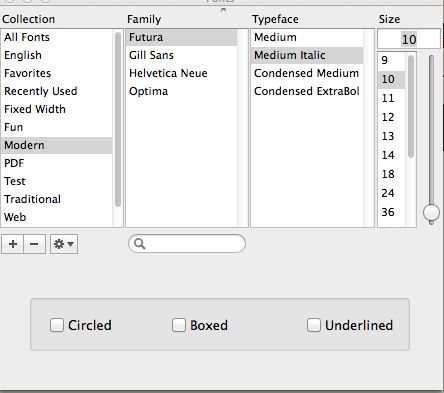Pick the Condensed Medium typeface
The height and width of the screenshot is (393, 444).
(x=307, y=73)
